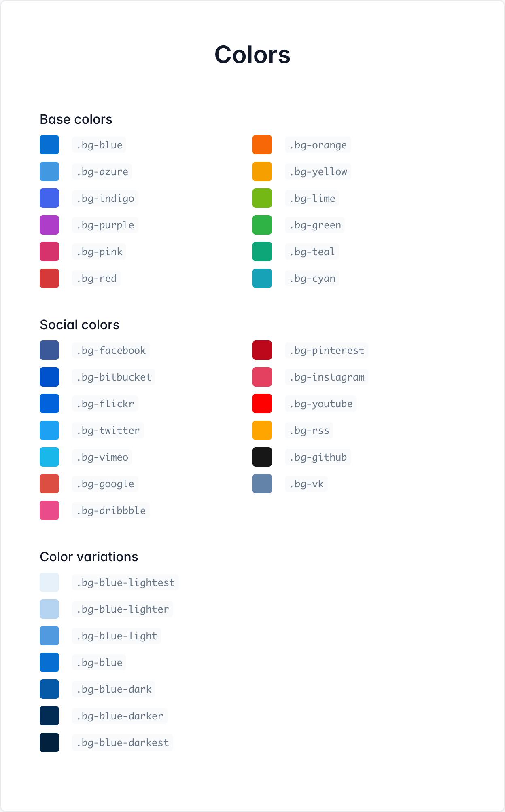Click the purple base color swatch

click(49, 225)
